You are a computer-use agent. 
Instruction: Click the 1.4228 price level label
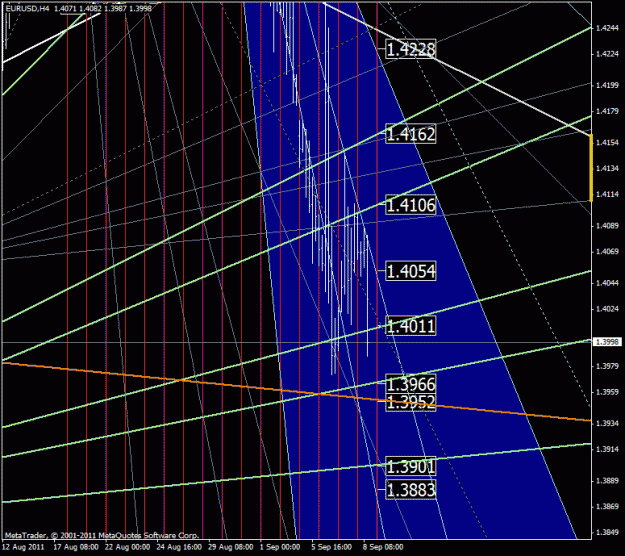411,49
